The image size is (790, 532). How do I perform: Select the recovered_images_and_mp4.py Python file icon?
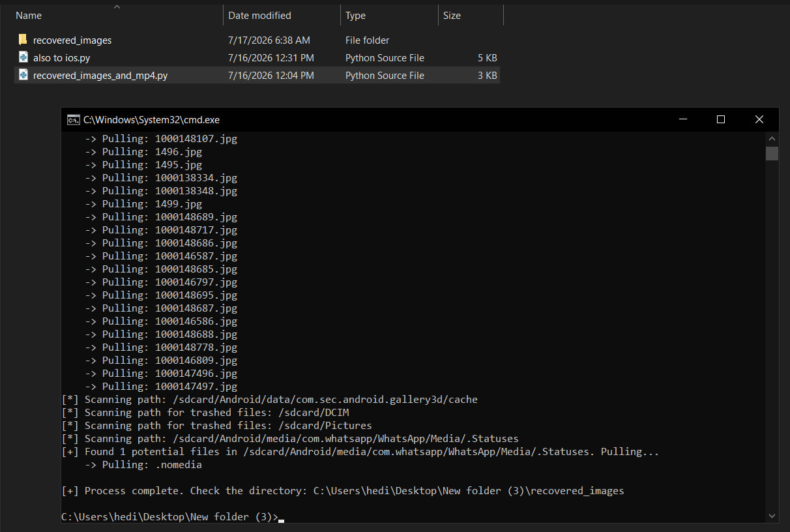(23, 75)
